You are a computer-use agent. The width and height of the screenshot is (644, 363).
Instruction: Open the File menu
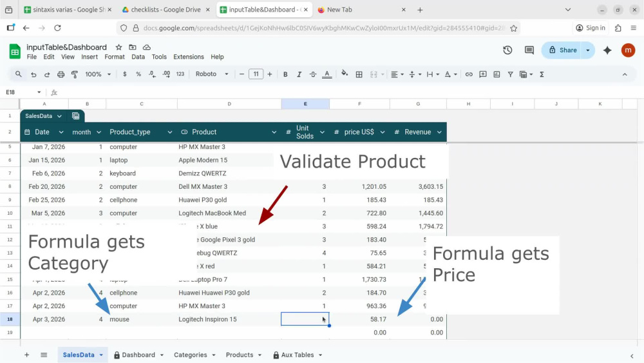(x=32, y=57)
